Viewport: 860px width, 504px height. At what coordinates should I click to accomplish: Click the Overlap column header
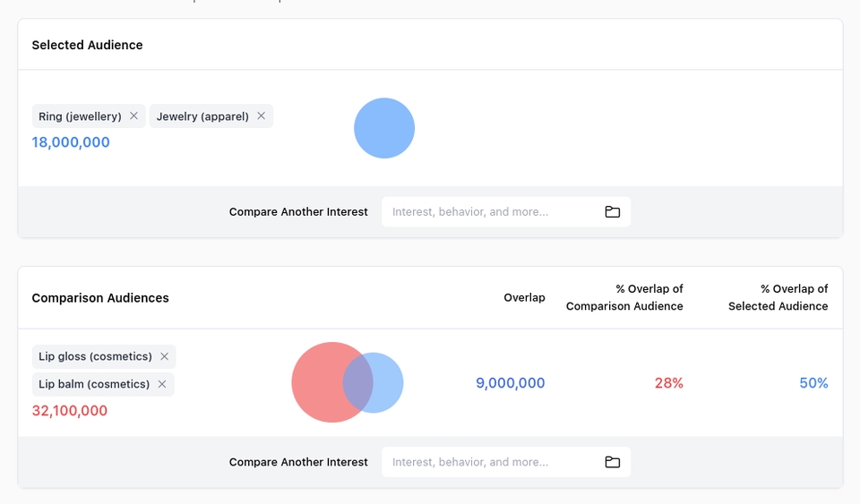[x=524, y=297]
